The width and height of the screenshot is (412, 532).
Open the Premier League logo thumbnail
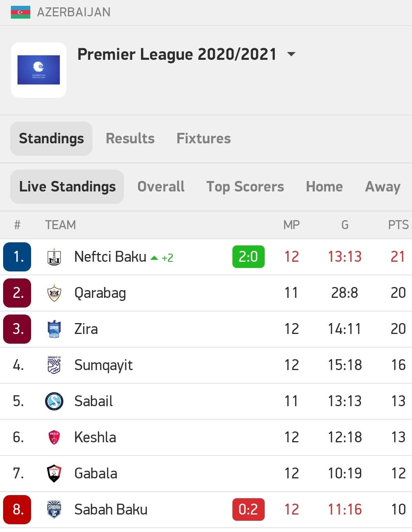pos(38,70)
